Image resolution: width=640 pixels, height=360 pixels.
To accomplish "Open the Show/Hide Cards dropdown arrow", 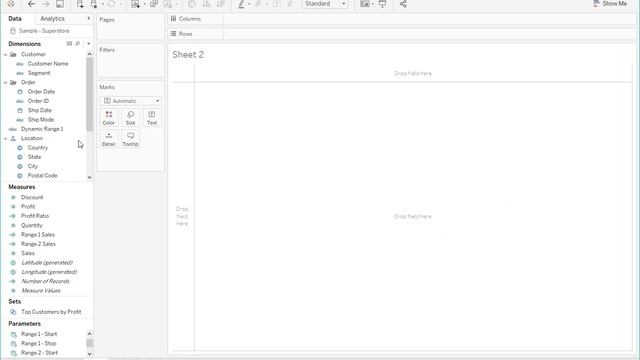I will 373,4.
